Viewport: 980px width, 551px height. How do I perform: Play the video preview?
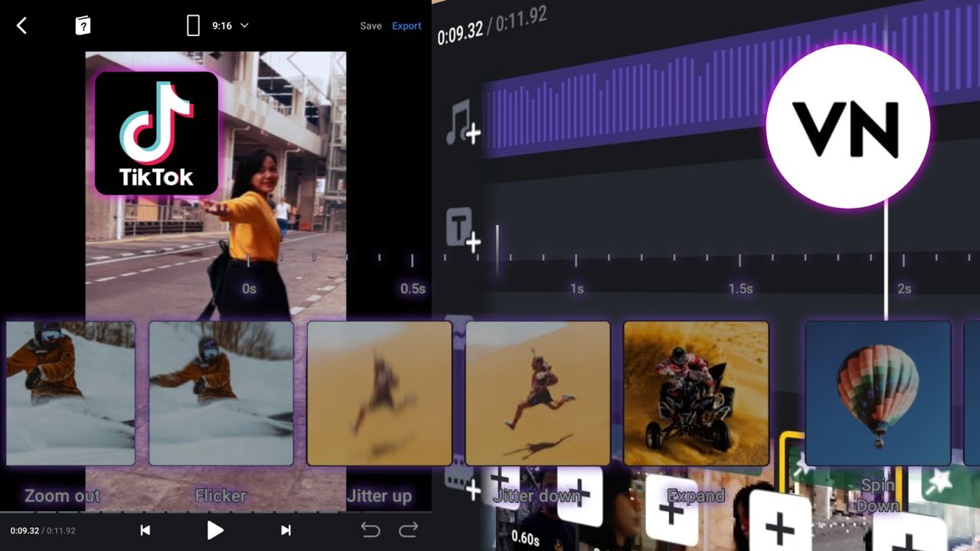pyautogui.click(x=215, y=530)
